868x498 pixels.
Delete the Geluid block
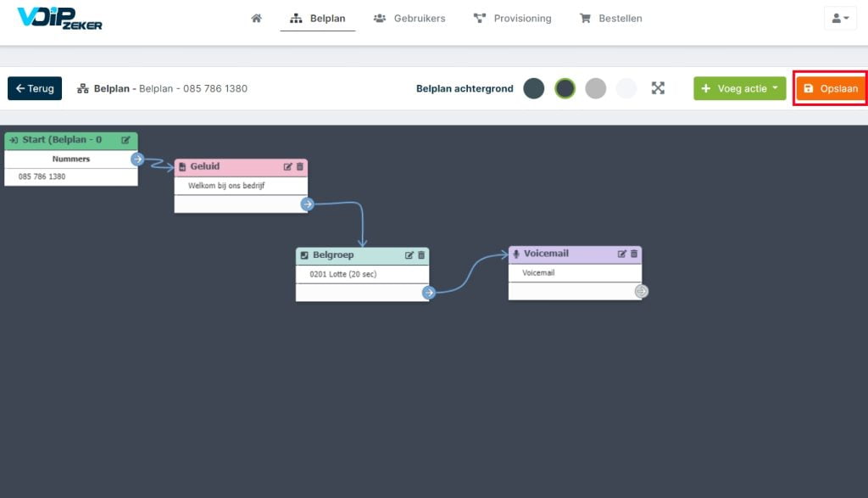[300, 167]
